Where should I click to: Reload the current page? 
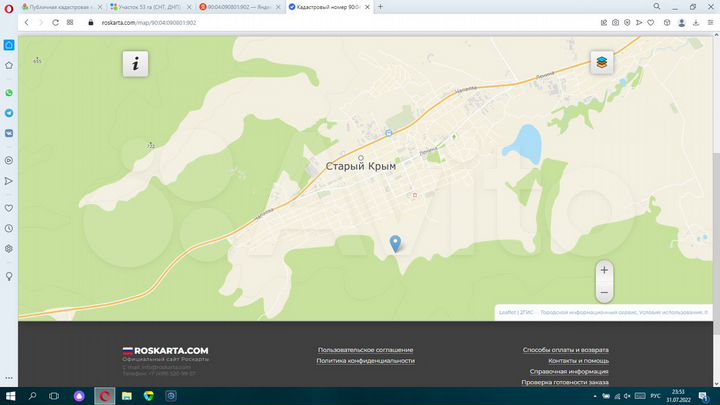(x=56, y=22)
